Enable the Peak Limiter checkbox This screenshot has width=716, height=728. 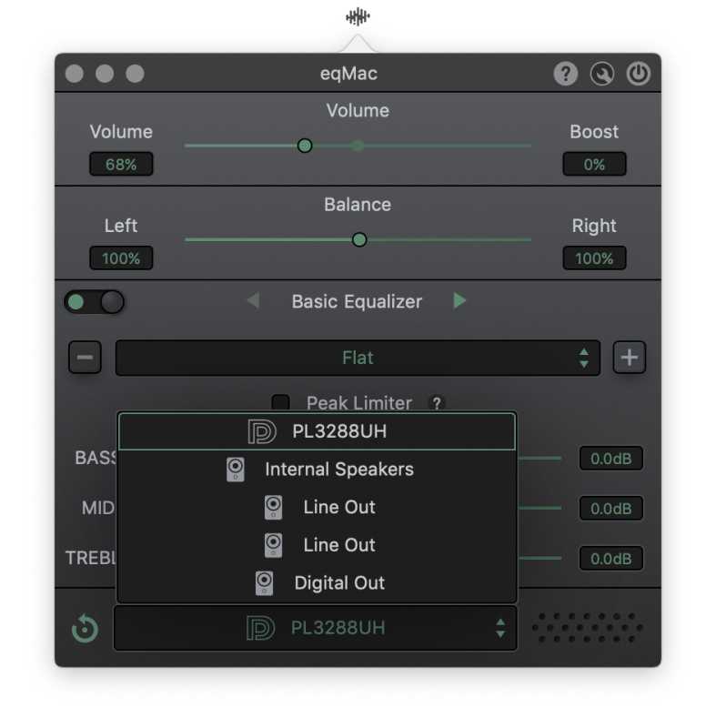280,402
